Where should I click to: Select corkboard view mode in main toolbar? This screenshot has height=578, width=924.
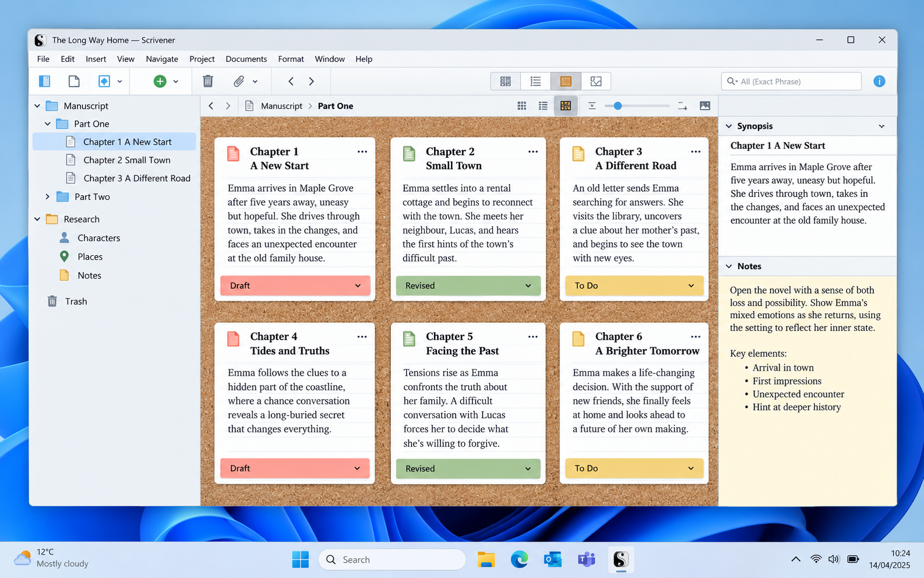pyautogui.click(x=566, y=81)
